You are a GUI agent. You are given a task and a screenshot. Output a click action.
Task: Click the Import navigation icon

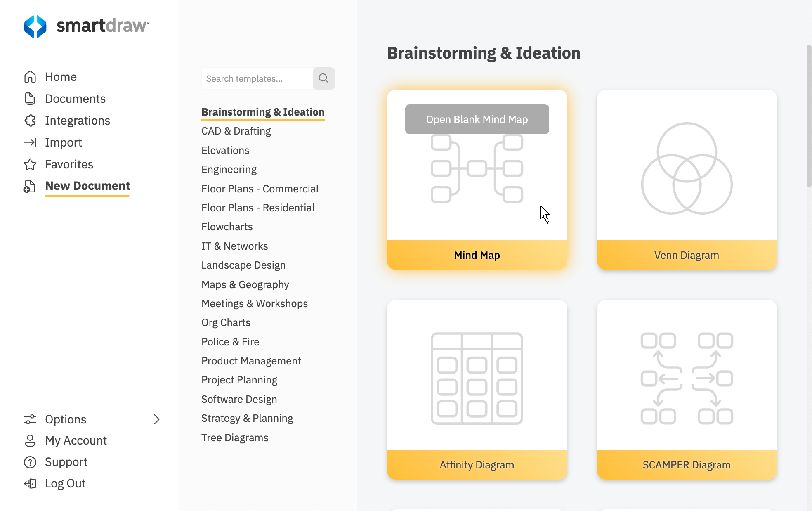(29, 142)
